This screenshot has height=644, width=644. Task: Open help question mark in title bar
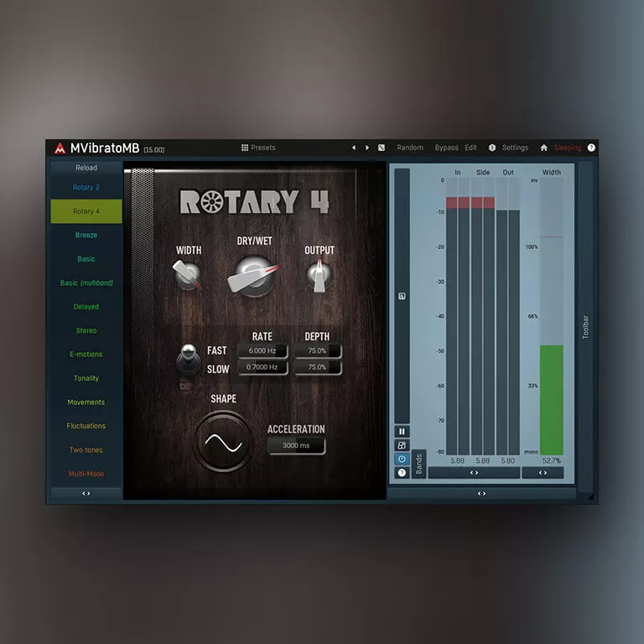tap(591, 148)
